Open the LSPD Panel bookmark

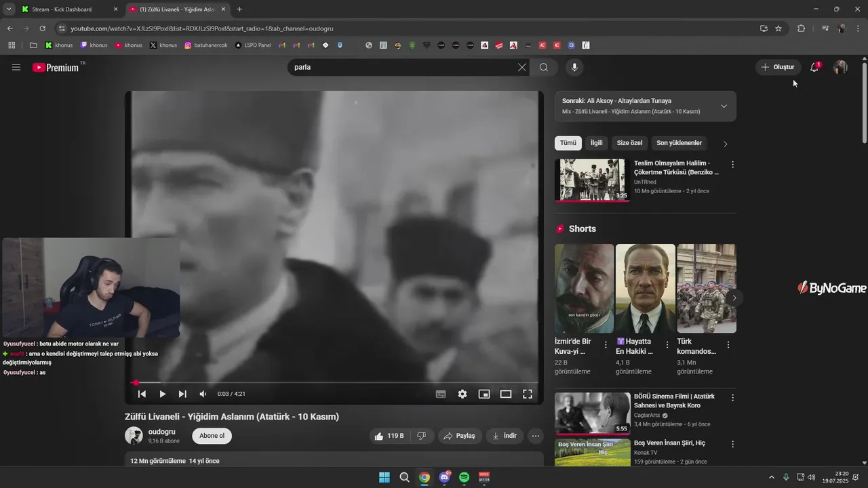click(253, 45)
